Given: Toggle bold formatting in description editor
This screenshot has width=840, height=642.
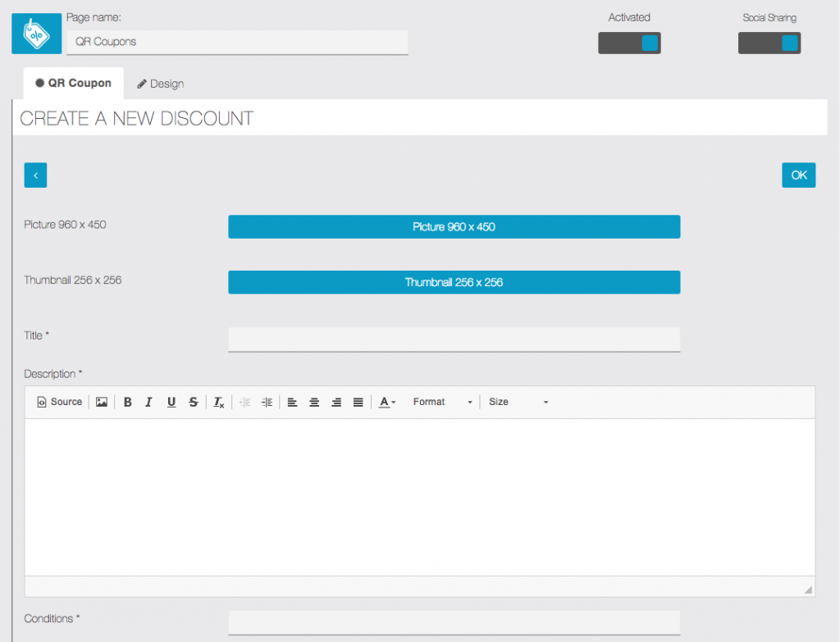Looking at the screenshot, I should tap(128, 402).
